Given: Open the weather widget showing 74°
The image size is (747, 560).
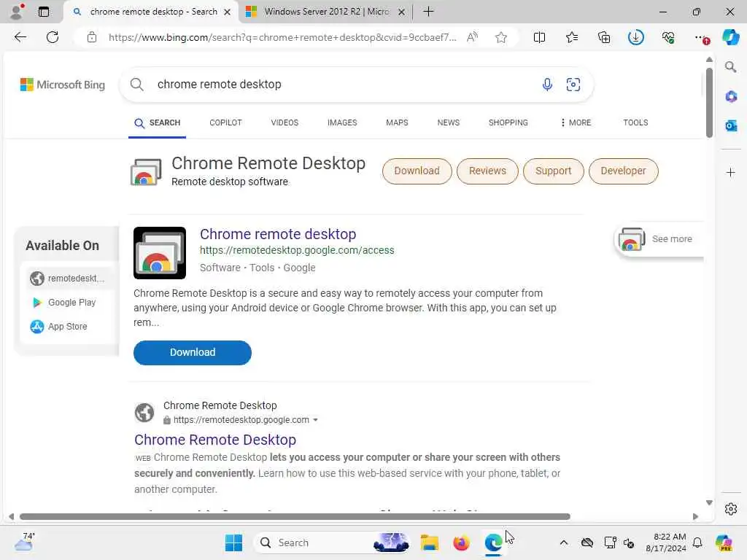Looking at the screenshot, I should [24, 542].
